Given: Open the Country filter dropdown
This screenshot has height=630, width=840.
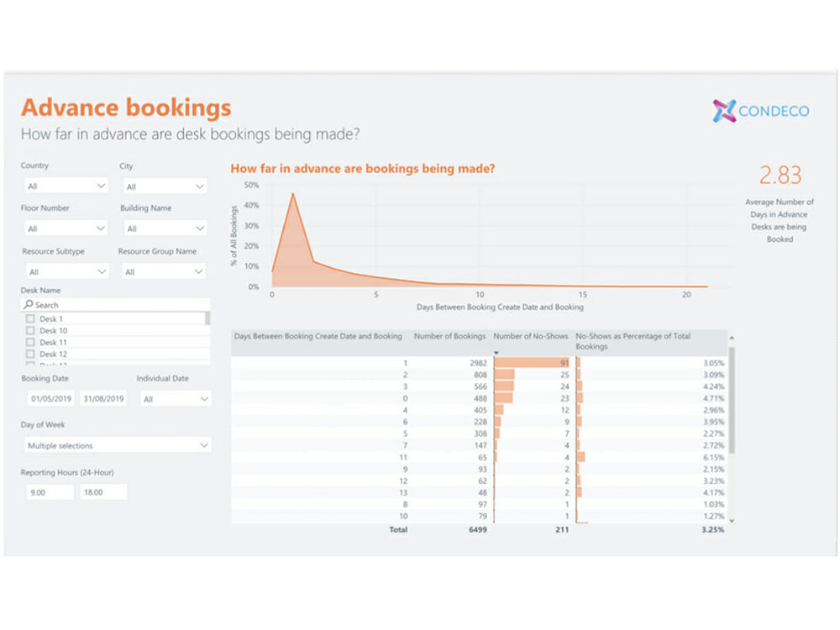Looking at the screenshot, I should coord(65,186).
